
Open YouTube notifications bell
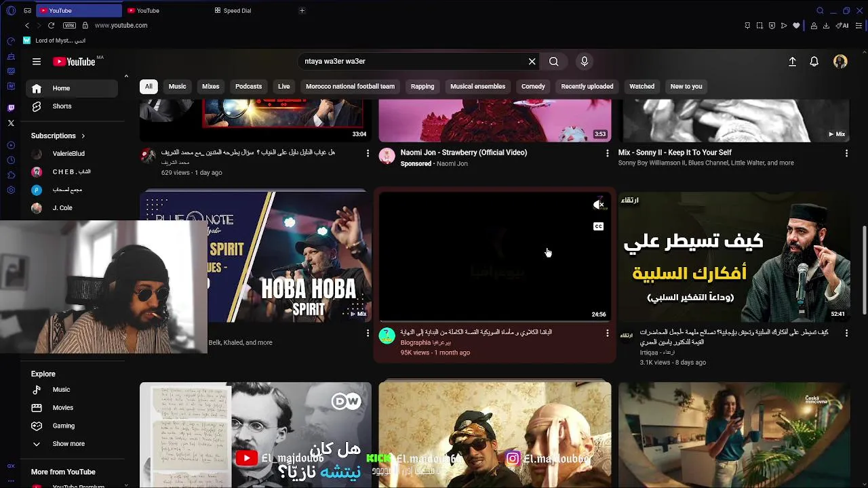814,62
